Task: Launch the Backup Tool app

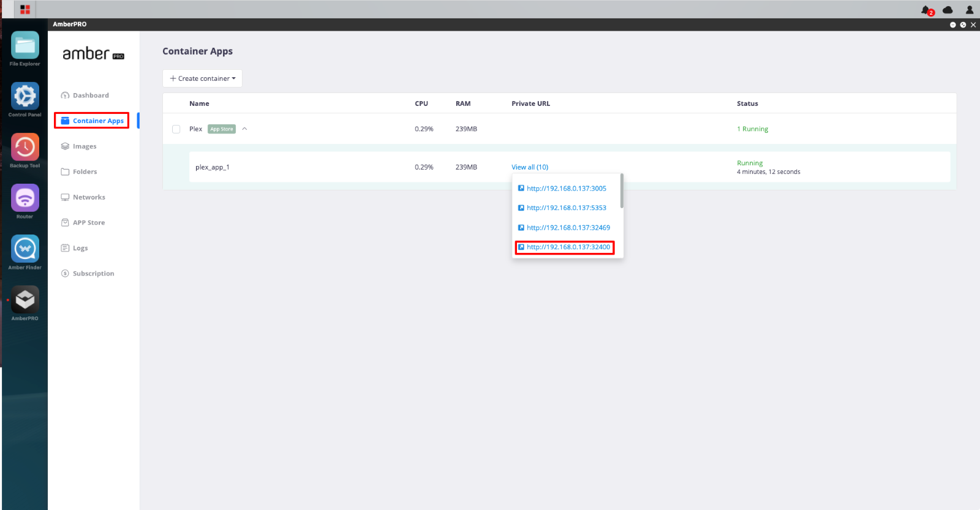Action: pos(25,147)
